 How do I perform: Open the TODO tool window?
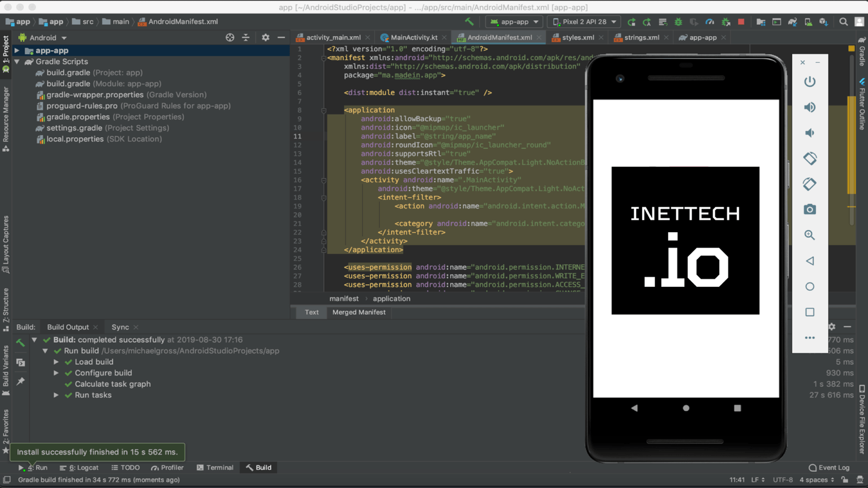pos(125,468)
